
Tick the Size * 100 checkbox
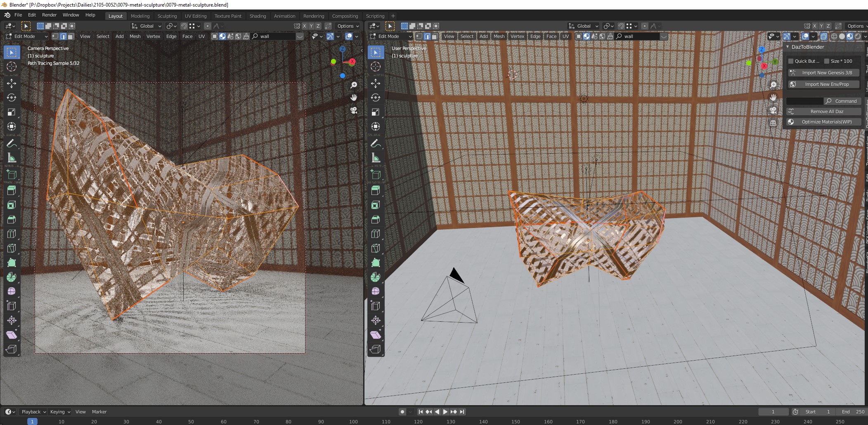click(827, 61)
